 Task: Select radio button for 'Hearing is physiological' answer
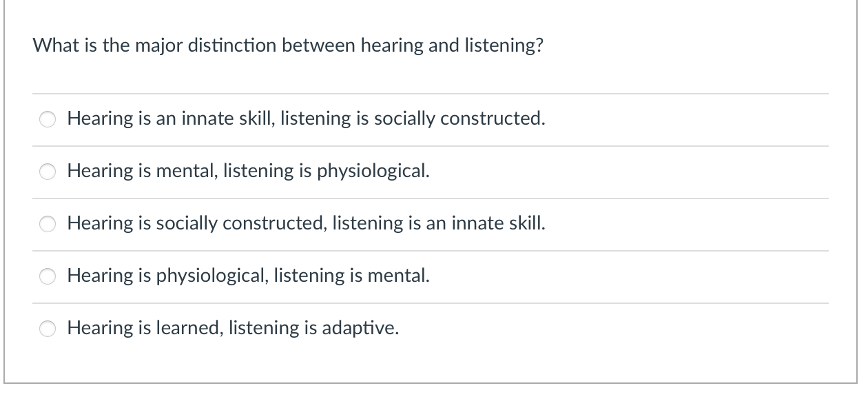click(47, 276)
